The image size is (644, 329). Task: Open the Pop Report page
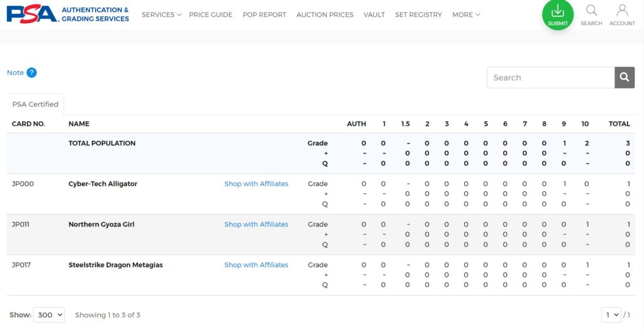[265, 15]
